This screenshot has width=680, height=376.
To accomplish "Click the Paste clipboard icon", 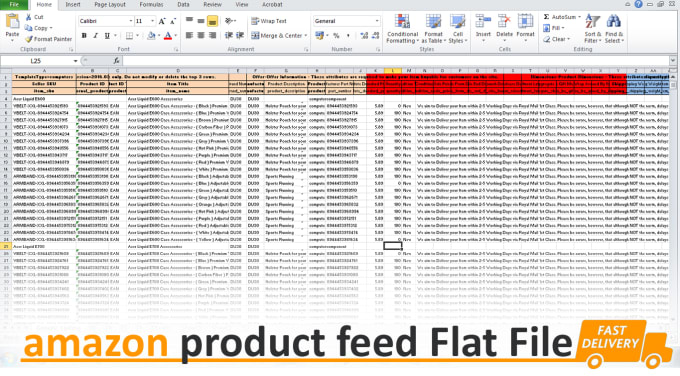I will (x=12, y=22).
